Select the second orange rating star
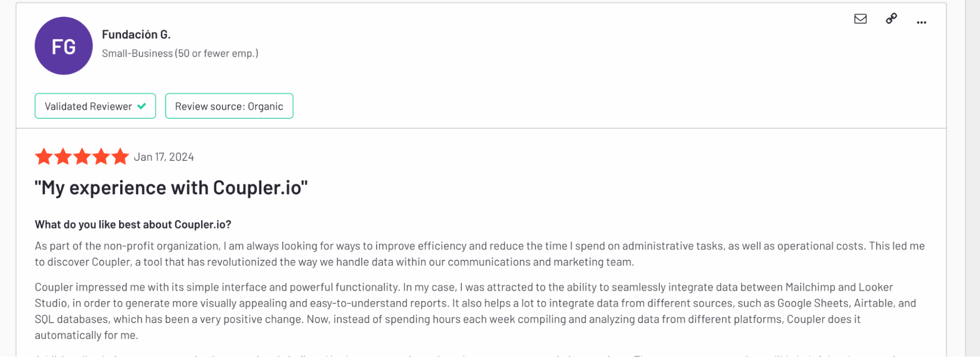Screen dimensions: 980x357 click(63, 157)
